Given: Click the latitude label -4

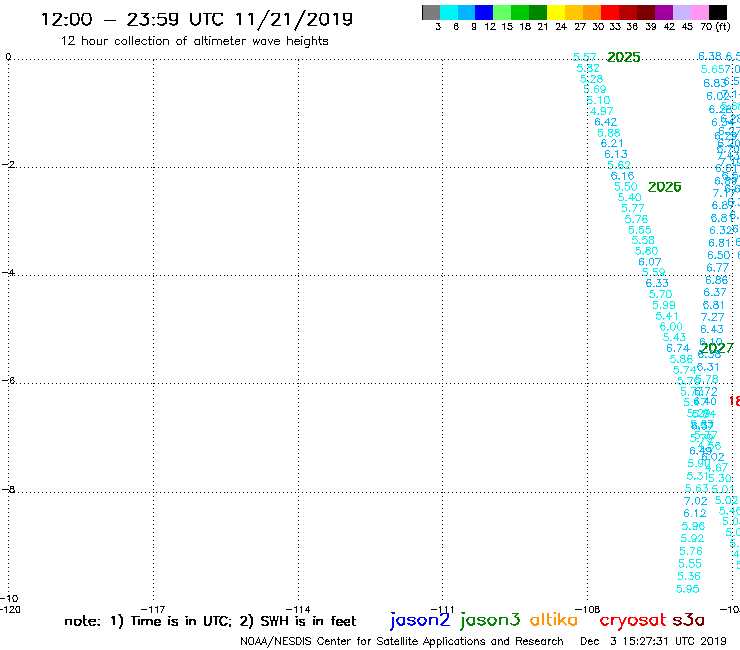Looking at the screenshot, I should (x=8, y=272).
